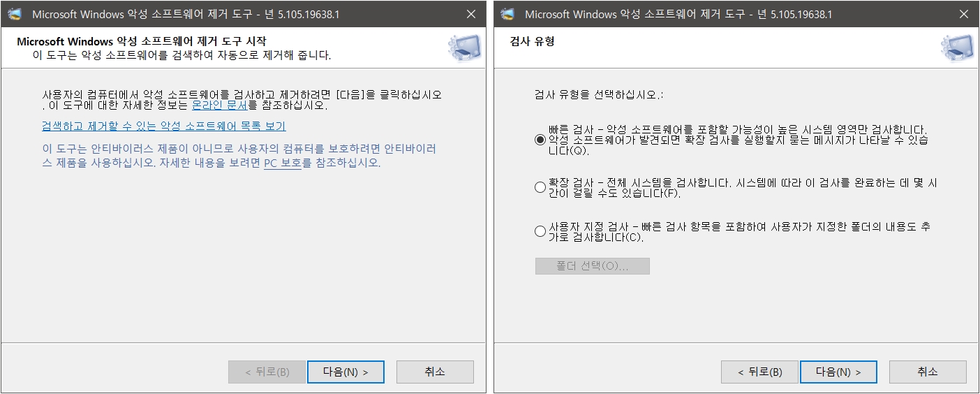Click 취소 in the left window

pos(435,372)
